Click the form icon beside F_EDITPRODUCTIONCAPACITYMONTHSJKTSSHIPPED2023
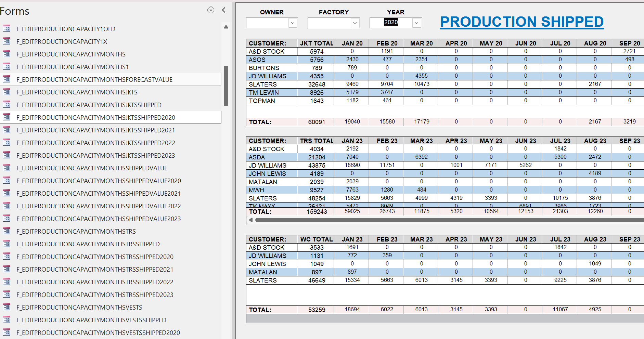This screenshot has height=339, width=644. pos(7,155)
